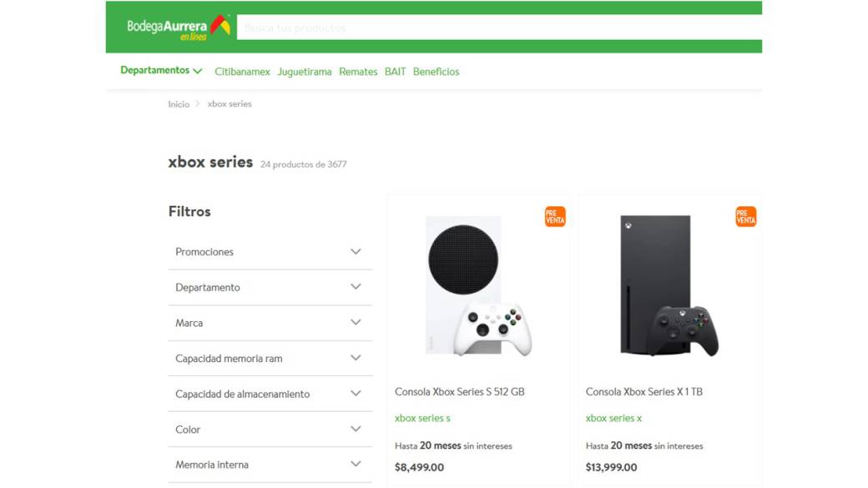Open the BAIT link
Image resolution: width=868 pixels, height=488 pixels.
[x=395, y=72]
